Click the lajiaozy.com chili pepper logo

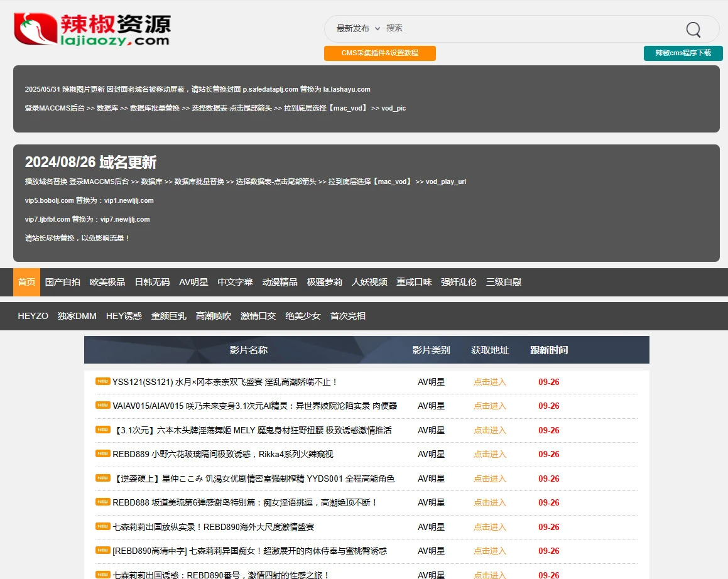point(92,29)
